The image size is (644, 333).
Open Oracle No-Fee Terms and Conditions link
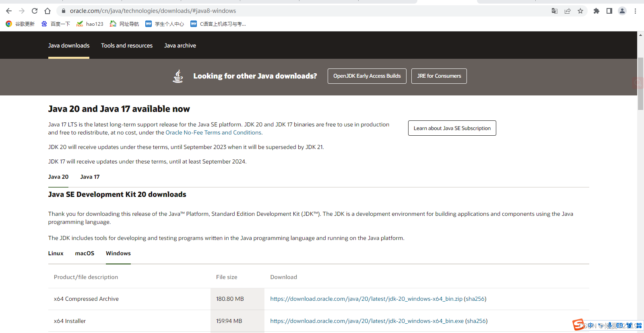[x=213, y=132]
